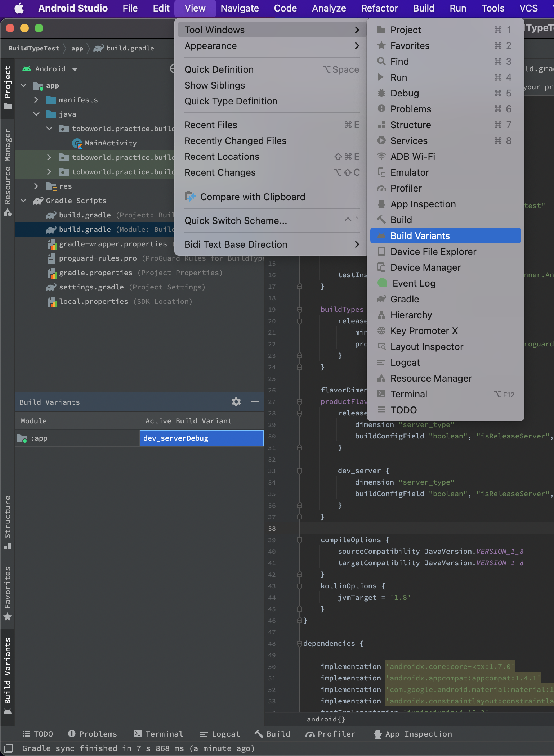Click the Services icon in submenu
Screen dimensions: 554x756
pyautogui.click(x=381, y=141)
